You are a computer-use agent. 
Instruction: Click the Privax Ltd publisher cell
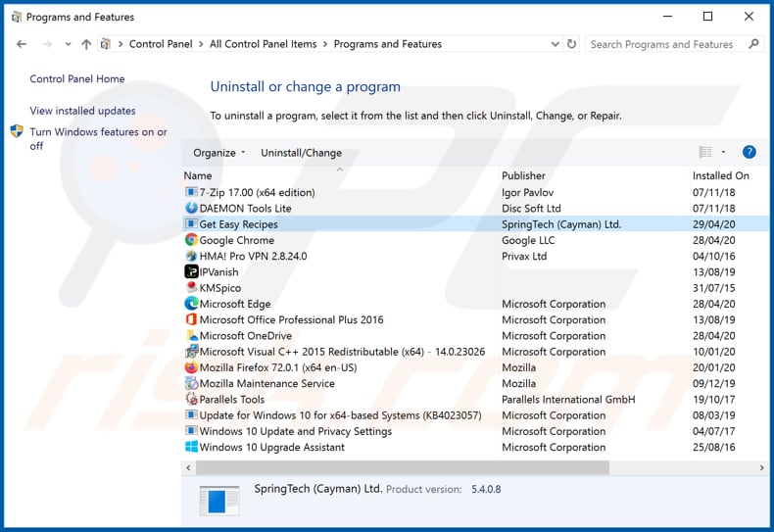coord(524,256)
